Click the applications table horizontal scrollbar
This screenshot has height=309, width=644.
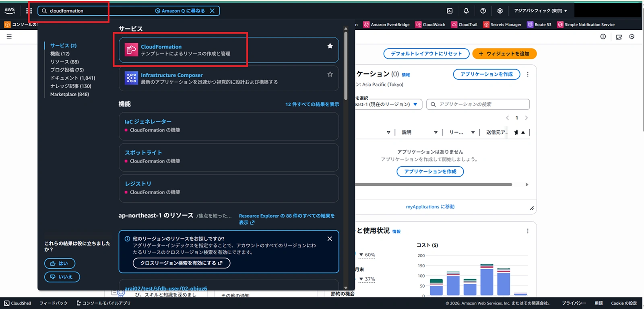[433, 185]
